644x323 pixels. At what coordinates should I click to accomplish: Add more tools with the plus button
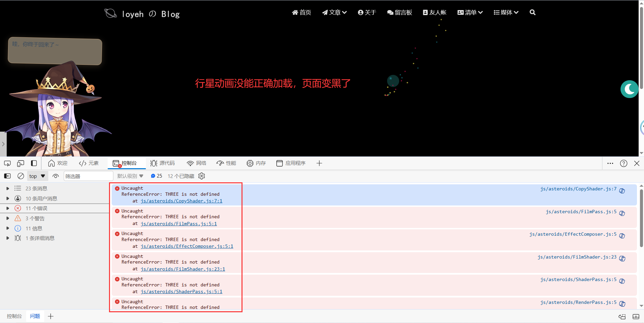coord(319,163)
